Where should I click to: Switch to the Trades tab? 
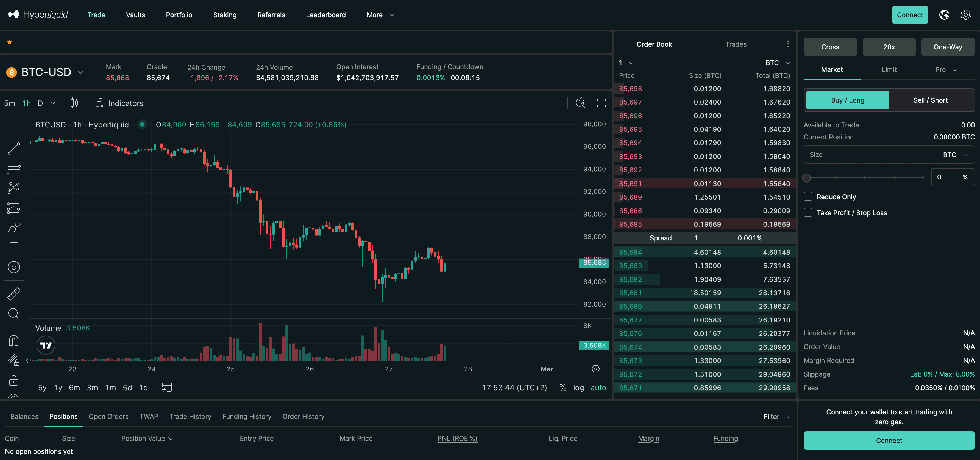click(x=735, y=44)
